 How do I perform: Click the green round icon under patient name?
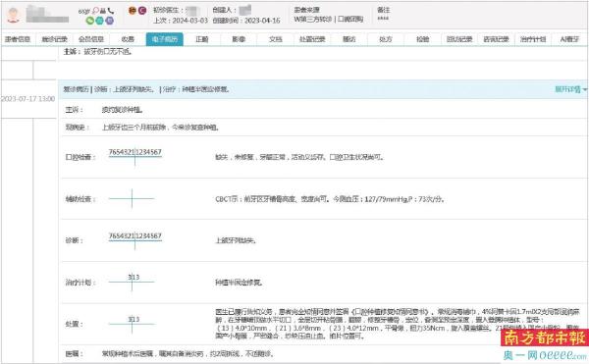pos(90,21)
